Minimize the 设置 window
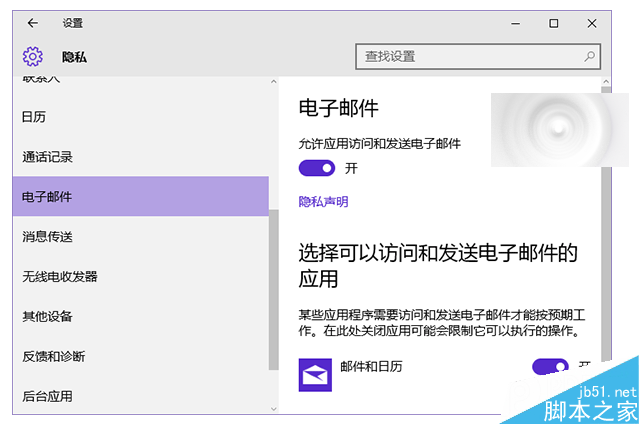 coord(509,23)
